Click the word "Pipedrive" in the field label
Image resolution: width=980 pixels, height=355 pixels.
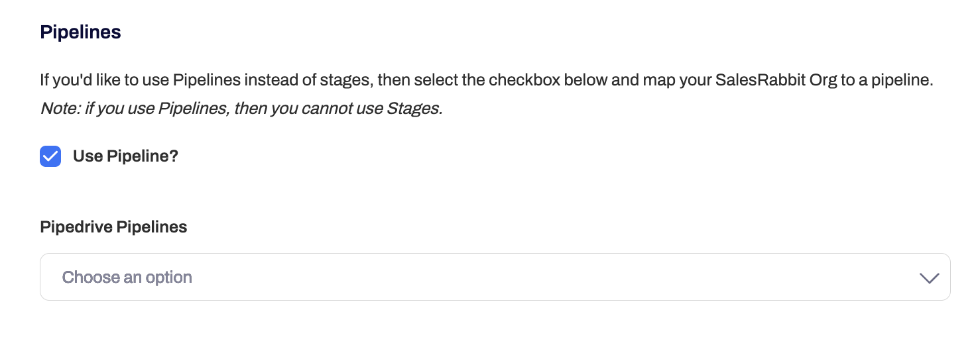click(x=76, y=227)
